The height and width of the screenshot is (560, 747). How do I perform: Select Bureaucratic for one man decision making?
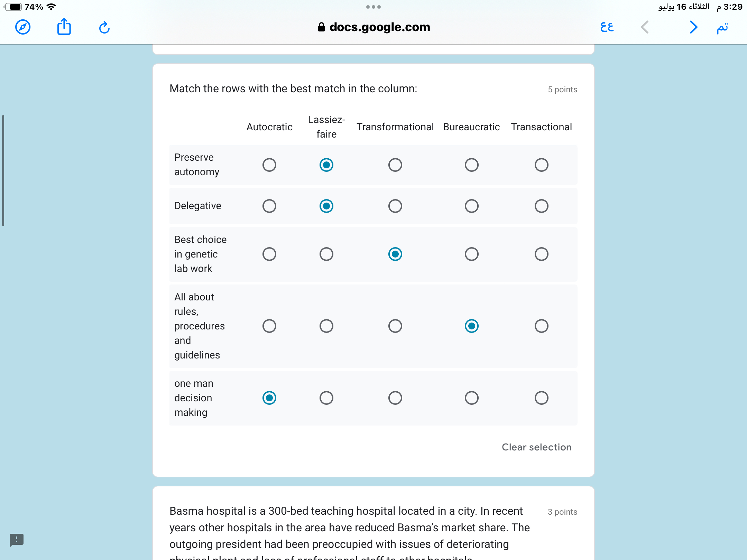(x=472, y=398)
